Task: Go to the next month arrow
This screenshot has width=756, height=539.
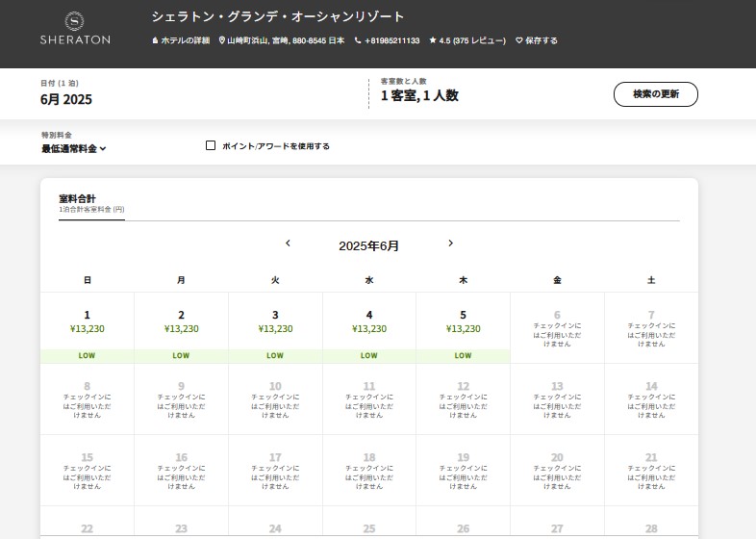Action: pos(450,244)
